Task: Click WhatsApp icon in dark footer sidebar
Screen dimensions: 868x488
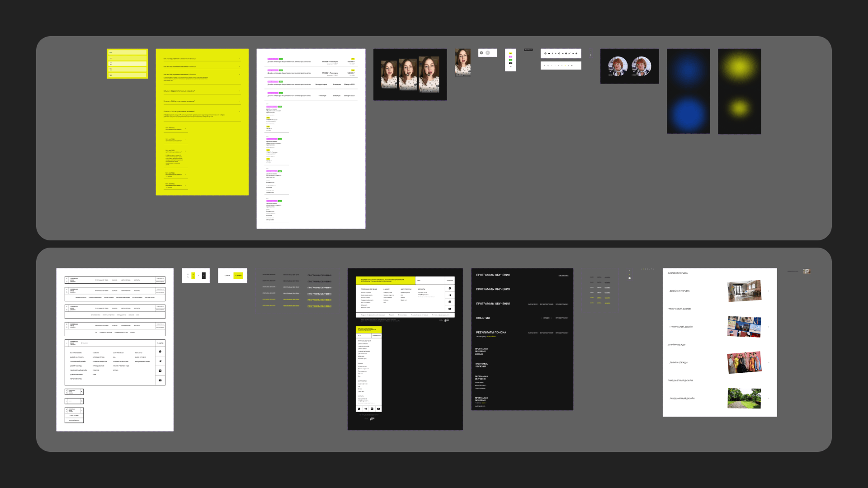Action: pyautogui.click(x=450, y=288)
